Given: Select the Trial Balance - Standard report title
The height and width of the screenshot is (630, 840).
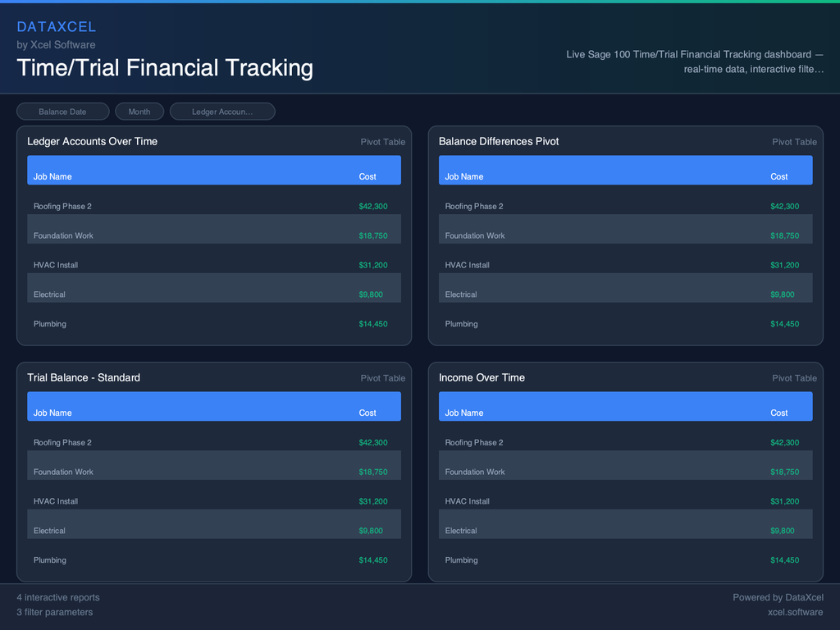Looking at the screenshot, I should [83, 377].
